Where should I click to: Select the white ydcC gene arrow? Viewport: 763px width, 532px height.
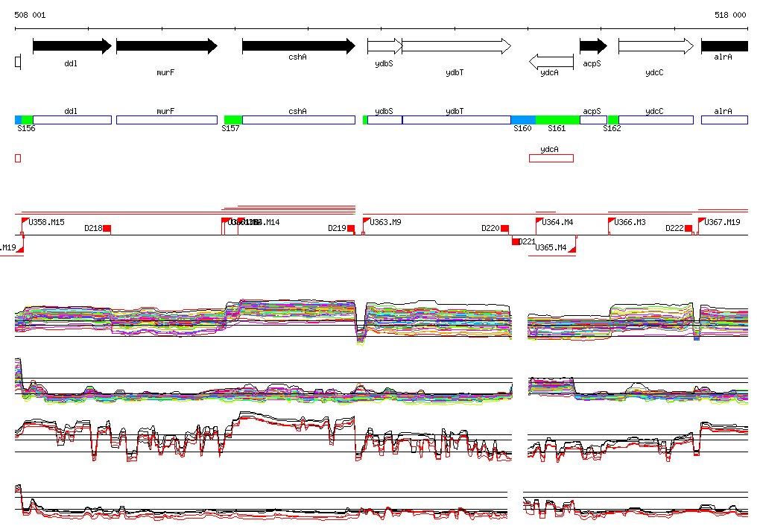pos(656,46)
